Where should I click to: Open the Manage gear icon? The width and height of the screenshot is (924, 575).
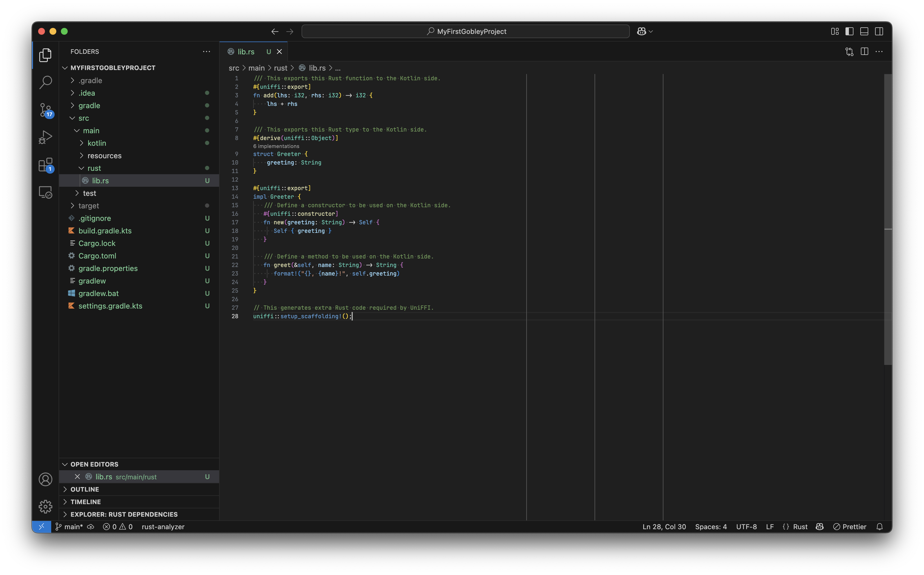coord(45,507)
